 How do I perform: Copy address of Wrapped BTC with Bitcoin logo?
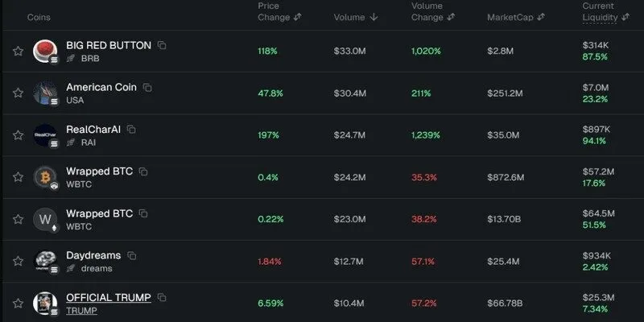[x=143, y=171]
